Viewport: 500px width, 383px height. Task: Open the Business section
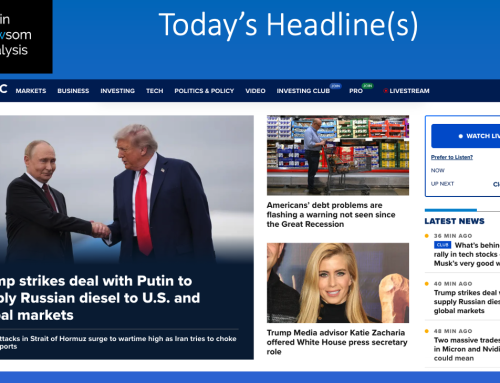pyautogui.click(x=73, y=91)
